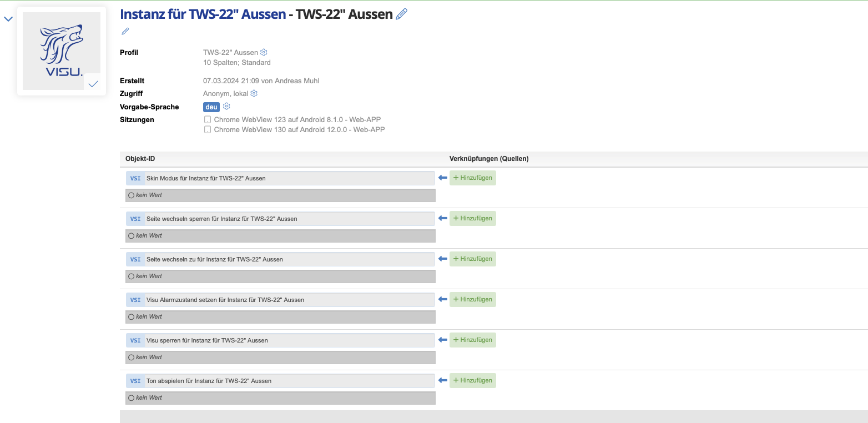
Task: Open the Zugriff settings gear icon
Action: (254, 93)
